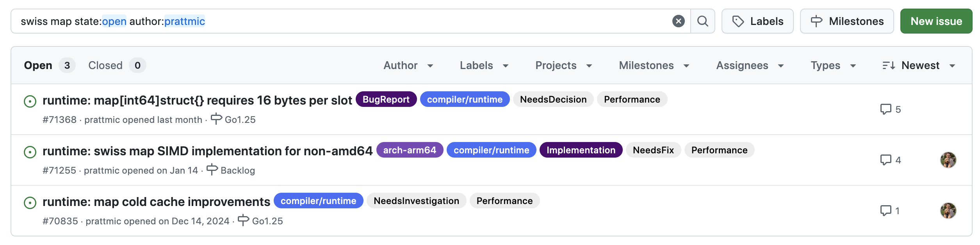Click the Go1.25 milestone icon under issue #71368
The height and width of the screenshot is (245, 980).
(216, 119)
